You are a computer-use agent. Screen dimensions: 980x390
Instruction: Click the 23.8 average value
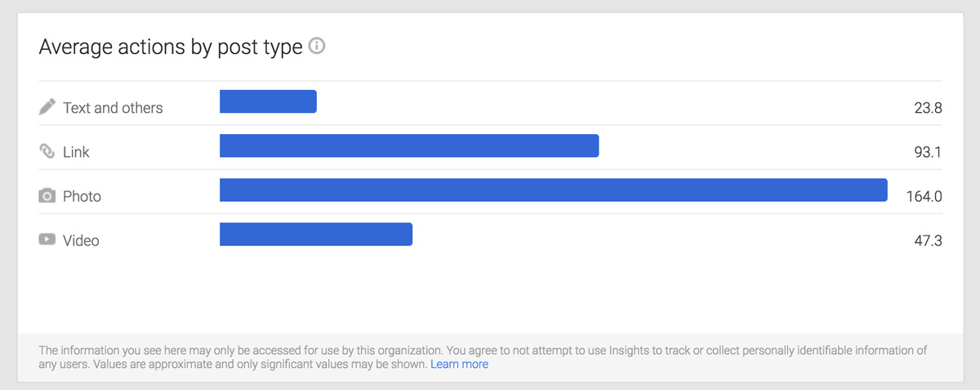928,108
